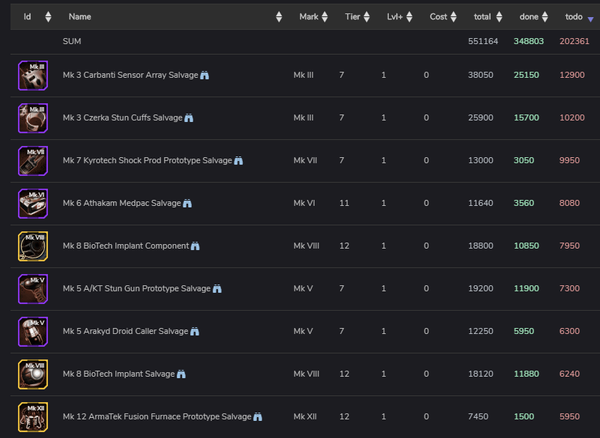Open the Mk 5 Arakyd Droid Caller Salvage link
This screenshot has width=600, height=438.
(x=125, y=332)
